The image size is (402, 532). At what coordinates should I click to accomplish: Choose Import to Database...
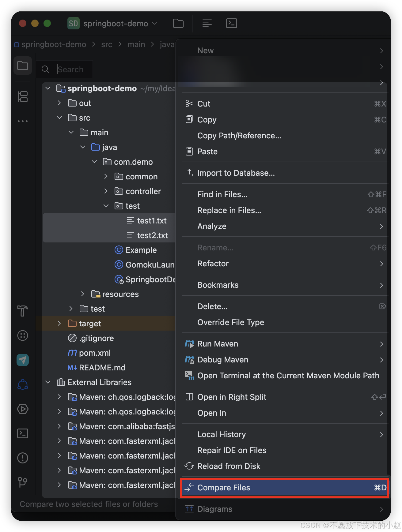tap(284, 173)
